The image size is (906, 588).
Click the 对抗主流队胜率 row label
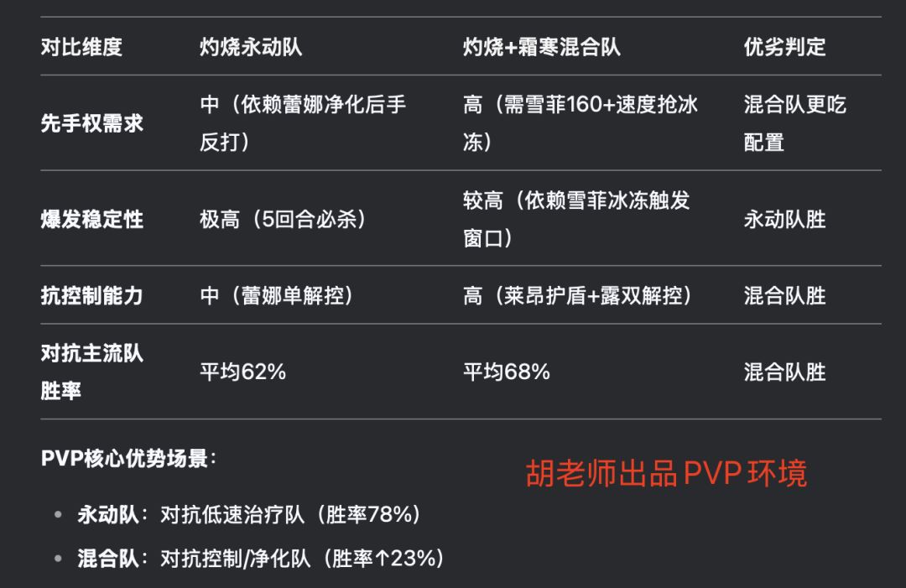(91, 372)
